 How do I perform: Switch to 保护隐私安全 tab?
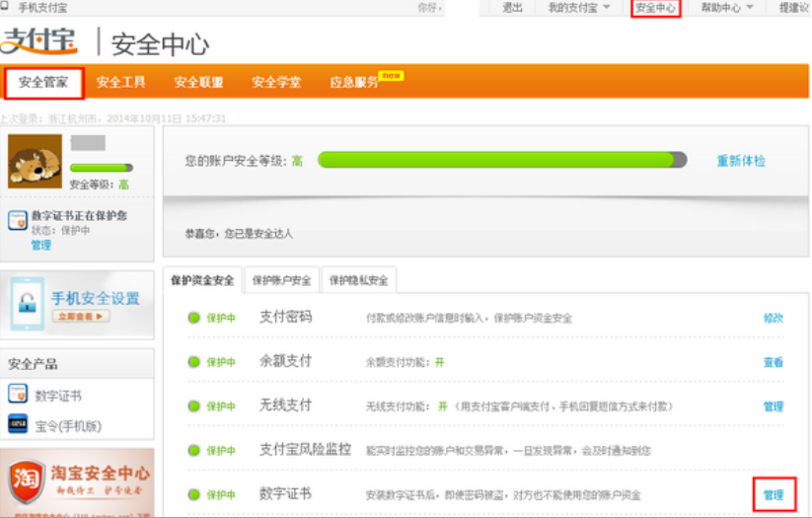tap(359, 280)
